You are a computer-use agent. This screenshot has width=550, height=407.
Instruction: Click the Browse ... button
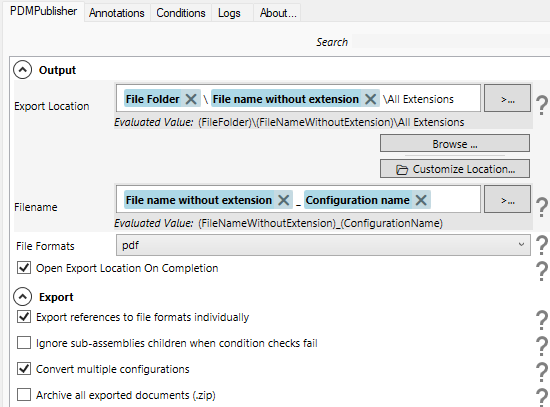455,144
